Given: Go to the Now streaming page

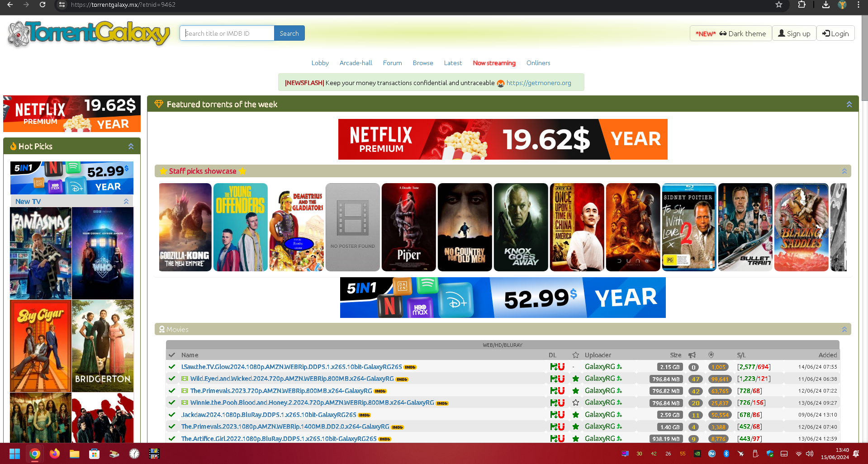Looking at the screenshot, I should point(494,63).
